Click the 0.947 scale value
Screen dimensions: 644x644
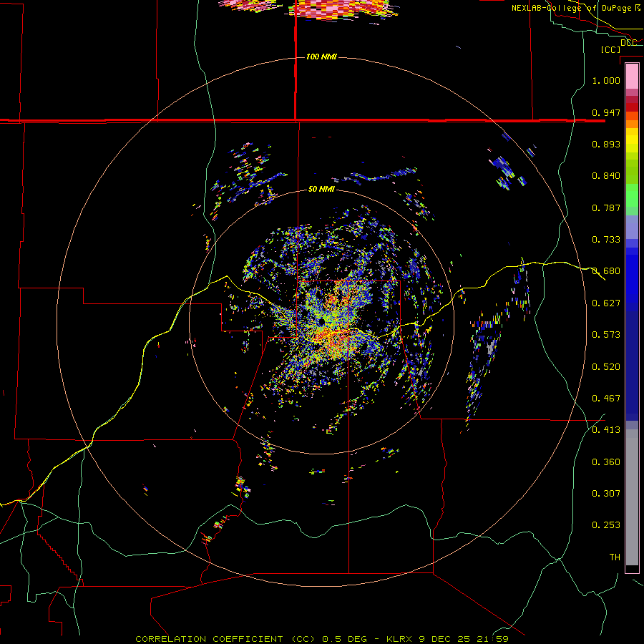coord(606,112)
